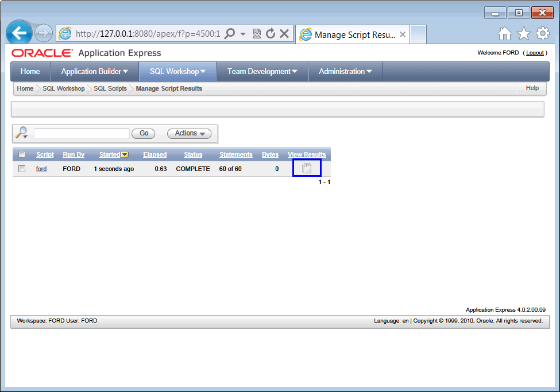Viewport: 560px width, 392px height.
Task: Click the FORD run by cell
Action: pos(71,169)
